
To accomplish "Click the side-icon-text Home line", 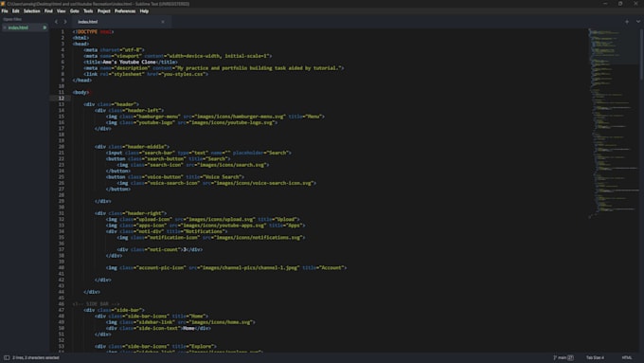I will [158, 328].
